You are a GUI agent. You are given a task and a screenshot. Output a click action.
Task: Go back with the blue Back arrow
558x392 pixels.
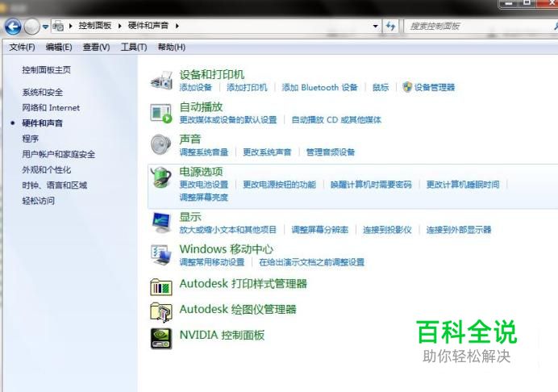(13, 27)
